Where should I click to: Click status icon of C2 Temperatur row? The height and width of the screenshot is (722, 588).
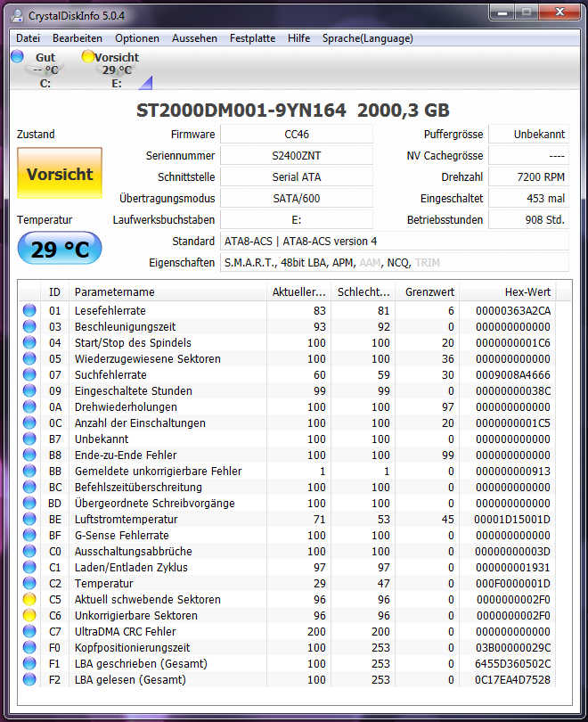[29, 583]
